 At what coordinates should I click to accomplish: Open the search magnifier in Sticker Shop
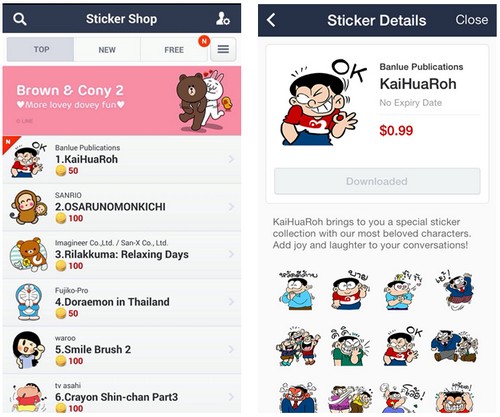[20, 19]
